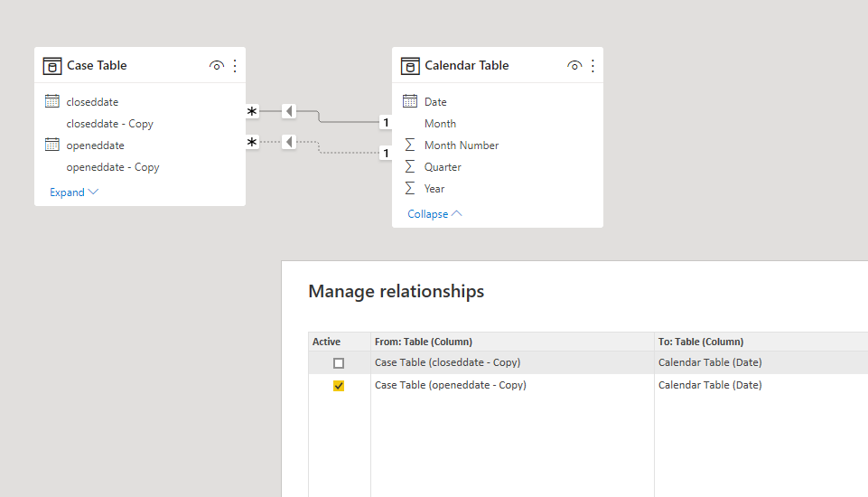Select the solid active relationship arrow
Viewport: 868px width, 497px height.
click(289, 111)
